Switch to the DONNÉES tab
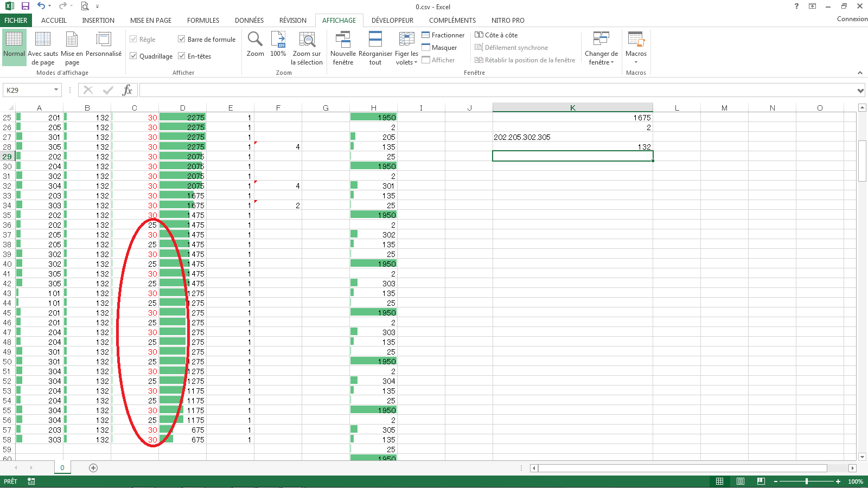This screenshot has width=868, height=488. (x=249, y=21)
